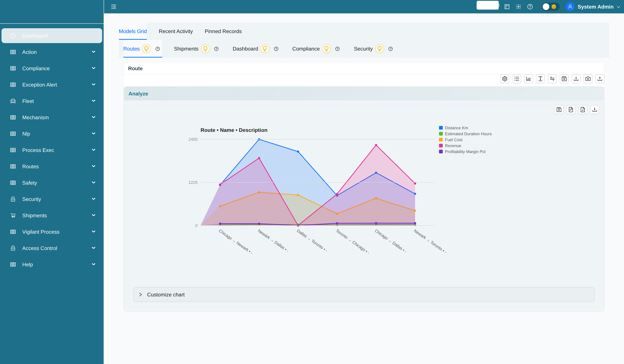This screenshot has height=364, width=624.
Task: Save the chart with the Analyze save icon
Action: [559, 109]
